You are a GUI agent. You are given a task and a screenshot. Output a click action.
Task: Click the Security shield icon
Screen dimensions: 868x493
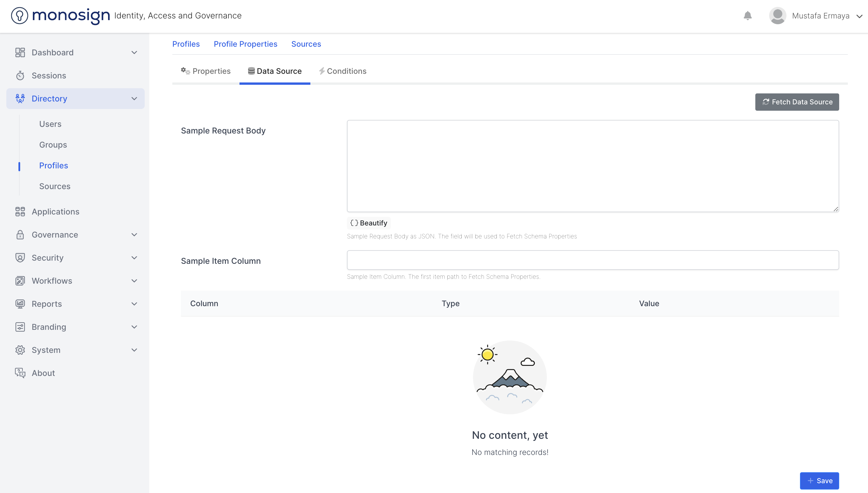(x=20, y=258)
